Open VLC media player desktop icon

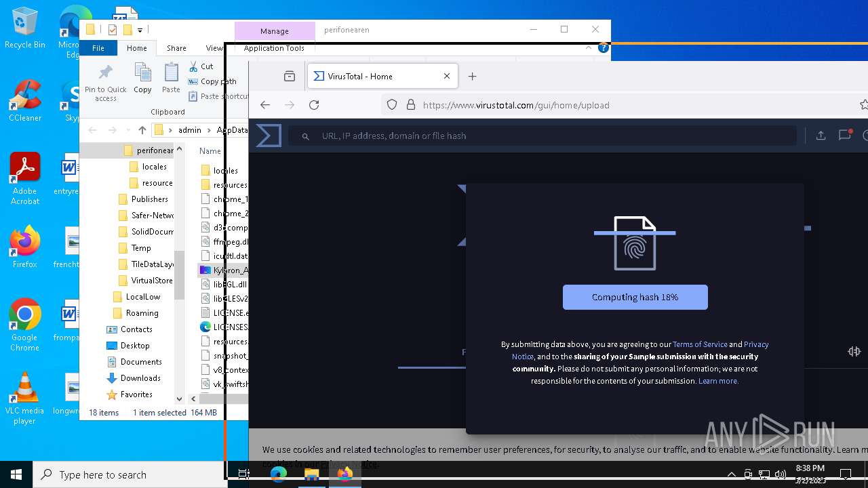pyautogui.click(x=24, y=399)
